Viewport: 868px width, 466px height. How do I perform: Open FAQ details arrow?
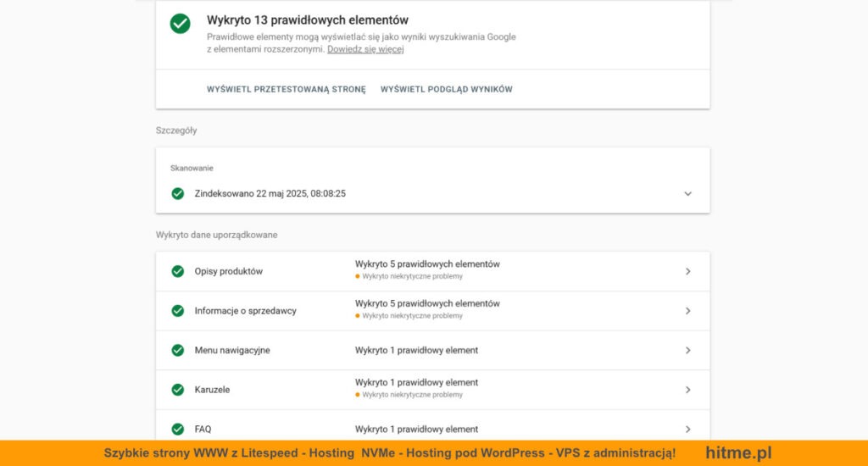[x=687, y=429]
